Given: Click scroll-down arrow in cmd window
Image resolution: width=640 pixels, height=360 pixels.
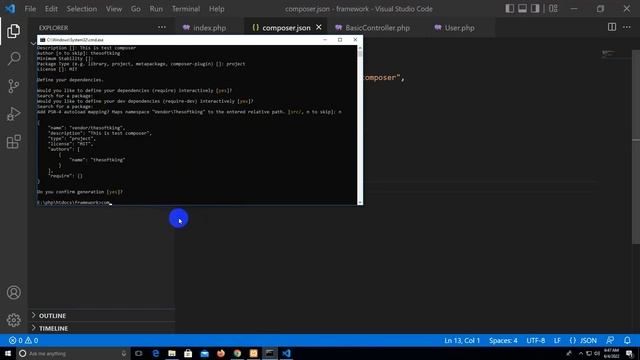Looking at the screenshot, I should click(360, 202).
